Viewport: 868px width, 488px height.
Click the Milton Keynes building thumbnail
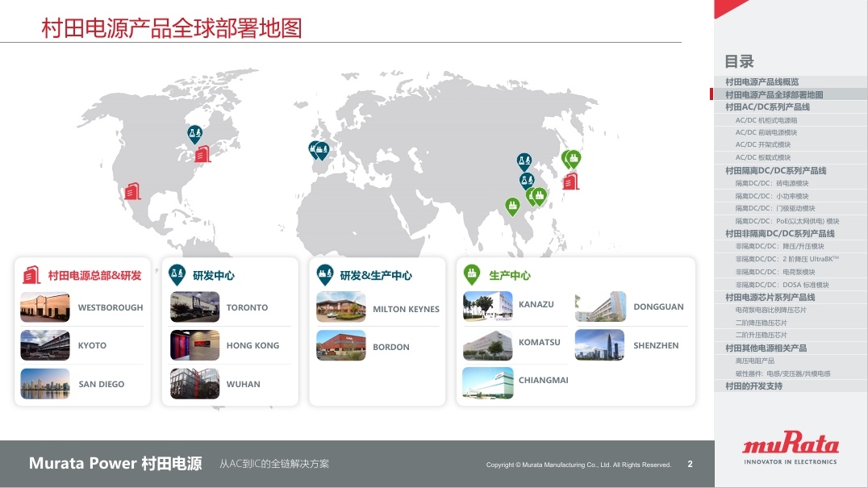(341, 307)
